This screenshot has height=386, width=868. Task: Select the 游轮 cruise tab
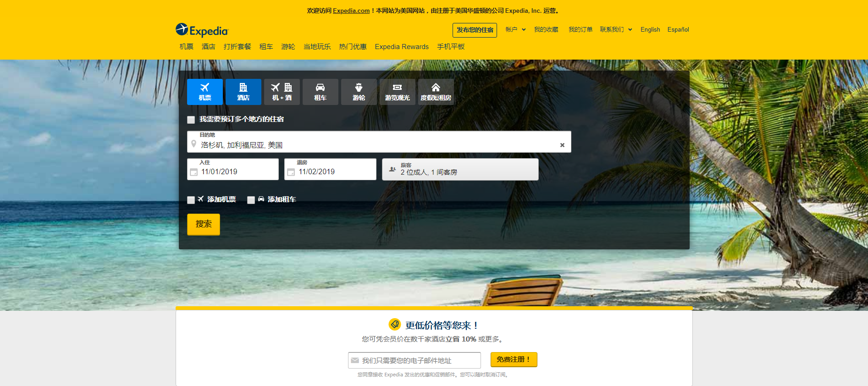point(359,92)
